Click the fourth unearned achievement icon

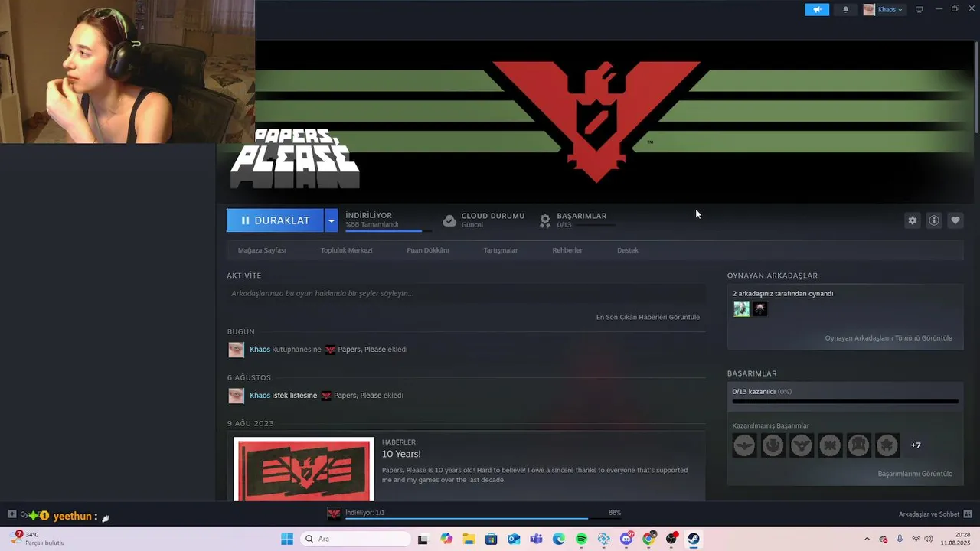pyautogui.click(x=830, y=445)
